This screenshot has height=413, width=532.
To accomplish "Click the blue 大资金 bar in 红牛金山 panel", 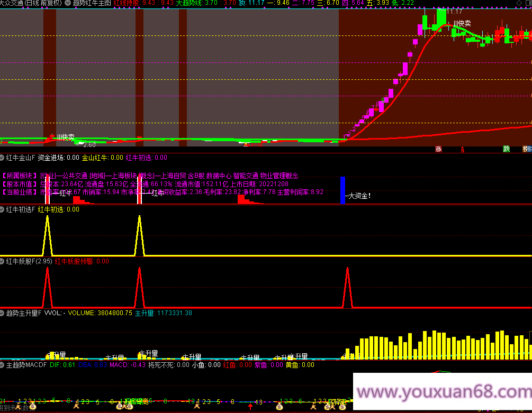I will (342, 189).
